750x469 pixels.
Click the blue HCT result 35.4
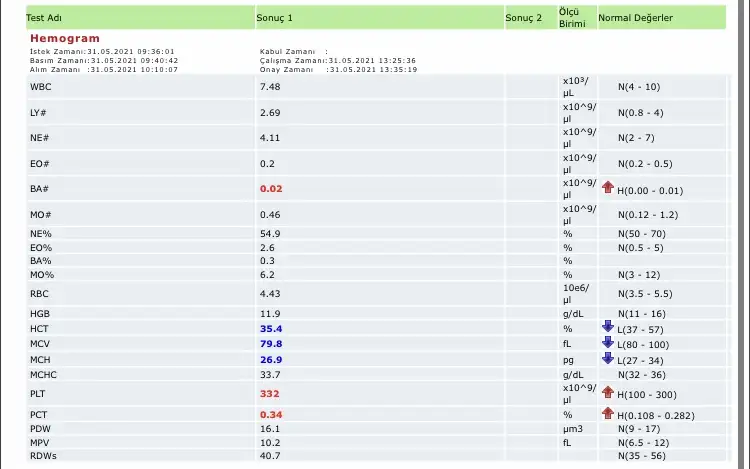click(272, 328)
